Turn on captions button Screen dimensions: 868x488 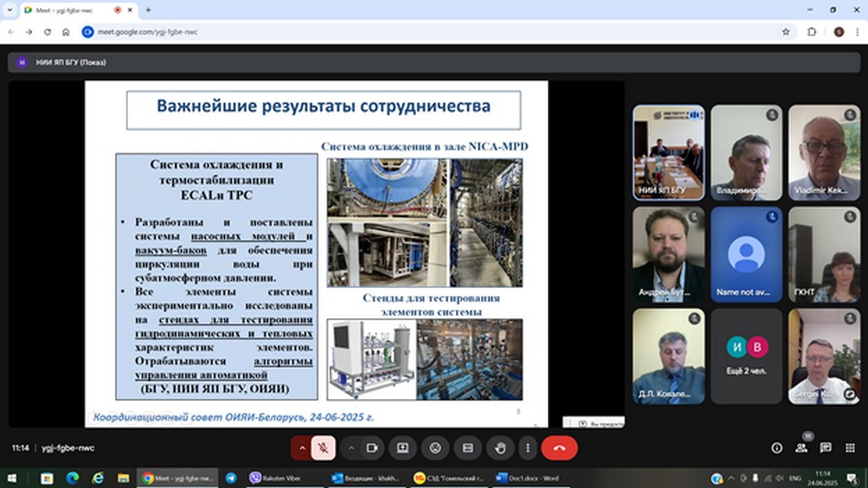click(467, 447)
